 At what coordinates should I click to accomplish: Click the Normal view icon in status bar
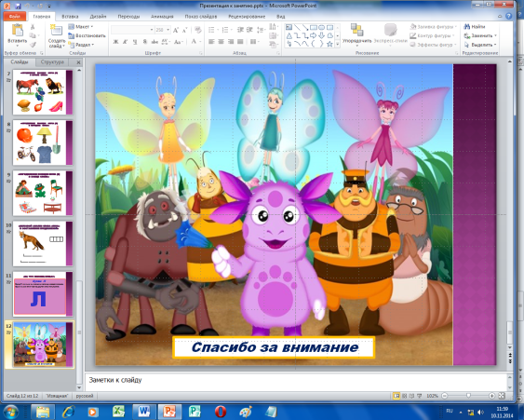pos(396,396)
